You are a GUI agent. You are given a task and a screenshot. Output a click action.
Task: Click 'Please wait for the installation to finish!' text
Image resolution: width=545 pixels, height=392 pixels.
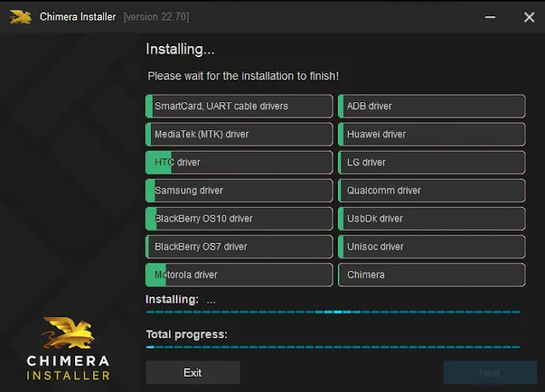[243, 76]
